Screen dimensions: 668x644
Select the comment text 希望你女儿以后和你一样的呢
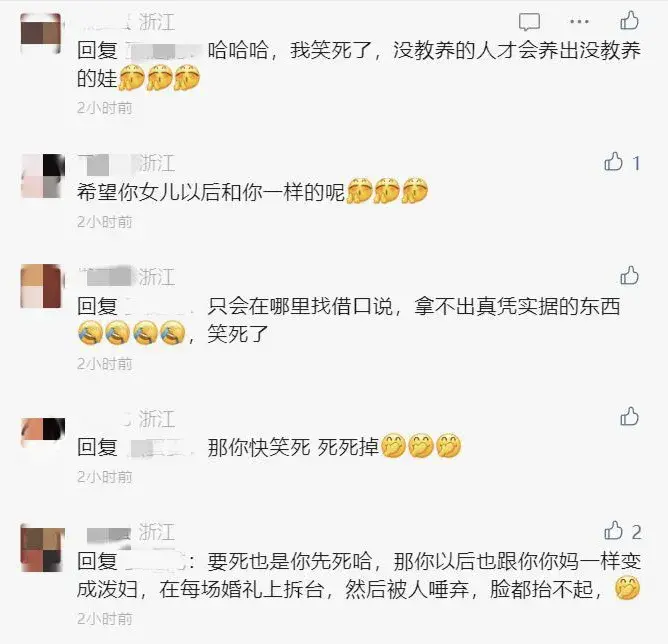click(x=211, y=192)
